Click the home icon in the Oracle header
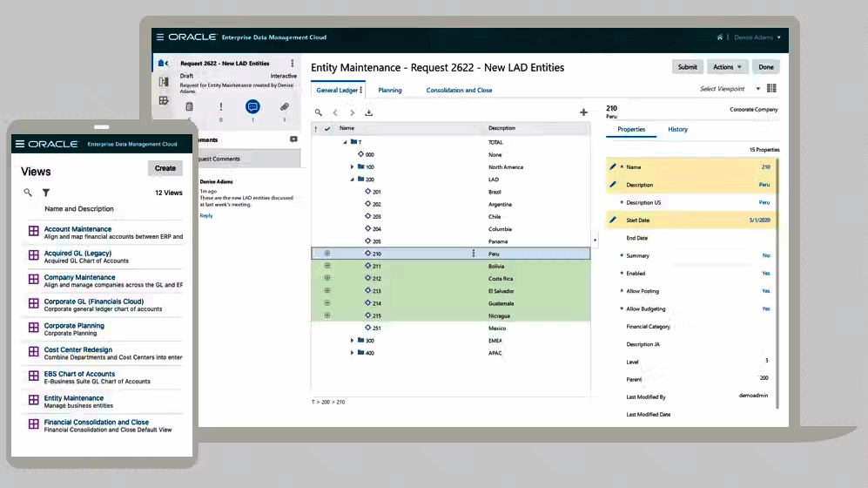 click(720, 37)
